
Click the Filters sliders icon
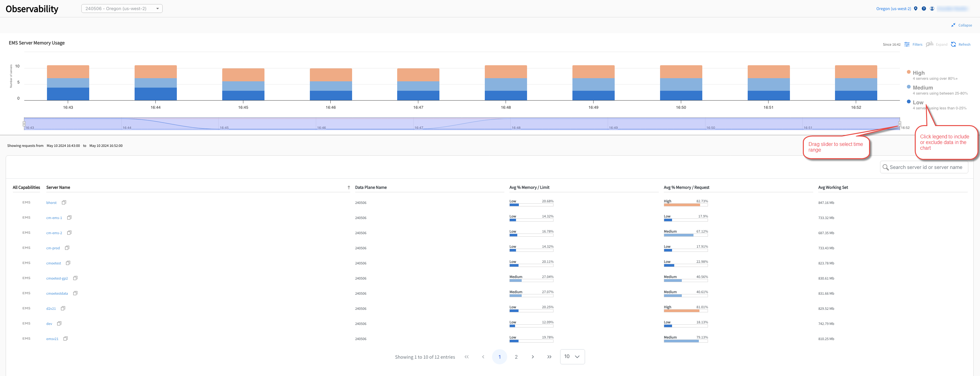coord(907,44)
